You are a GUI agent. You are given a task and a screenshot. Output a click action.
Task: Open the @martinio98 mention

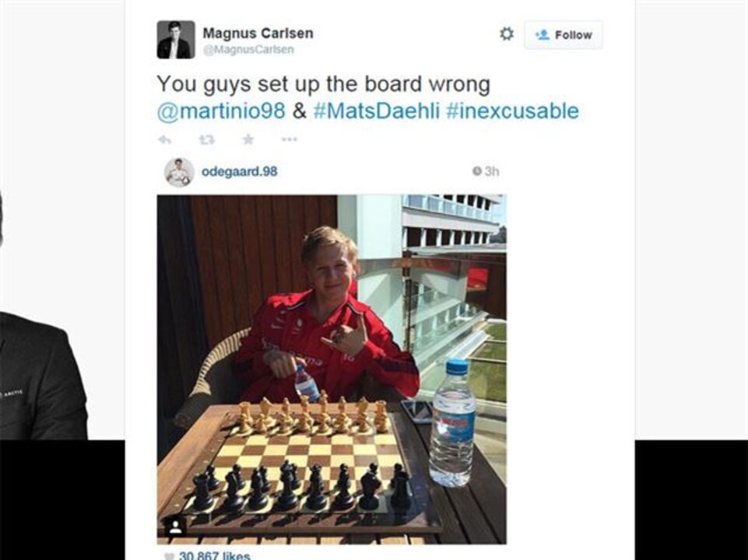point(221,111)
